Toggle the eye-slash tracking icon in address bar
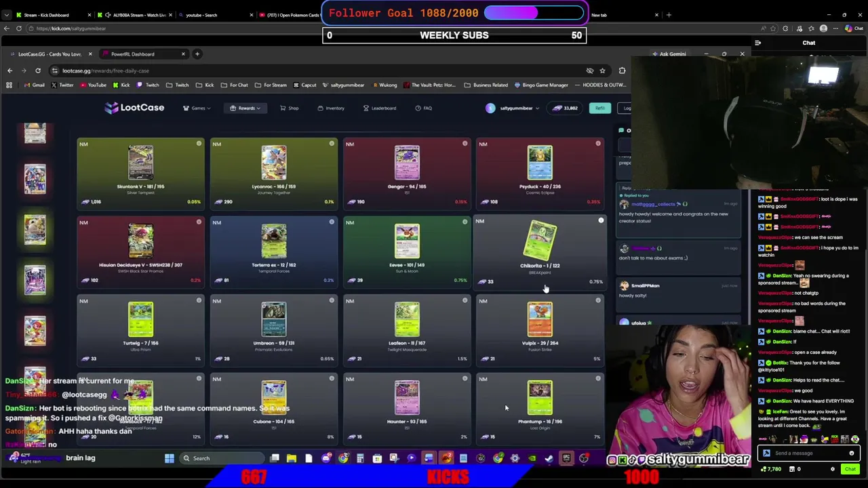The height and width of the screenshot is (488, 868). (590, 70)
